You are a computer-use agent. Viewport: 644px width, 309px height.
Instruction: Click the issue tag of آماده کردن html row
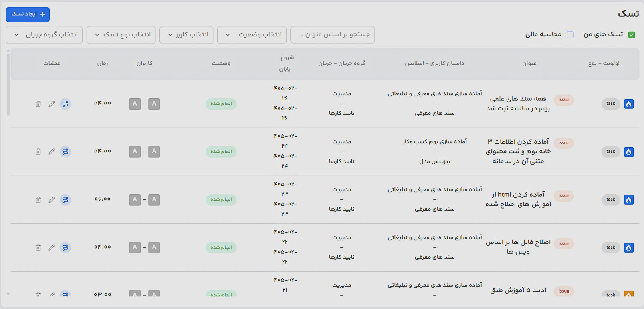(564, 195)
